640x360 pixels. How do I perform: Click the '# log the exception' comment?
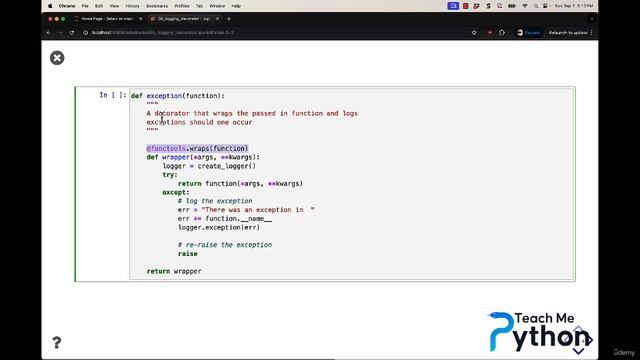215,201
